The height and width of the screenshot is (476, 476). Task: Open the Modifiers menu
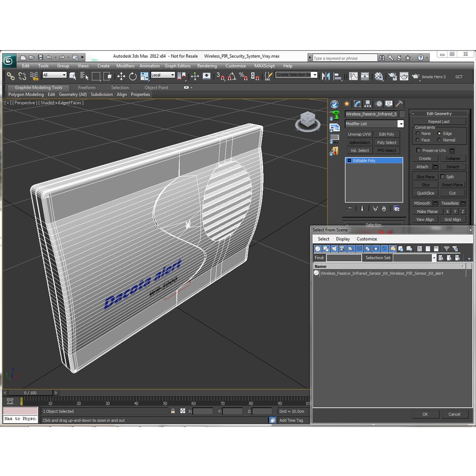125,66
